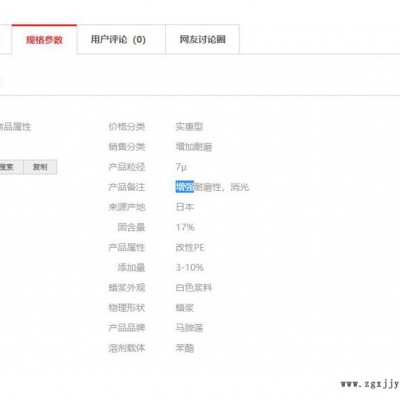The image size is (400, 400).
Task: Click the 改性PE product attribute value
Action: pyautogui.click(x=190, y=247)
